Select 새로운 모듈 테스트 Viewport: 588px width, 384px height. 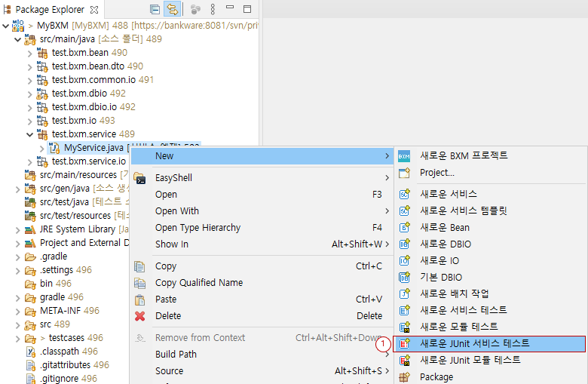coord(490,327)
